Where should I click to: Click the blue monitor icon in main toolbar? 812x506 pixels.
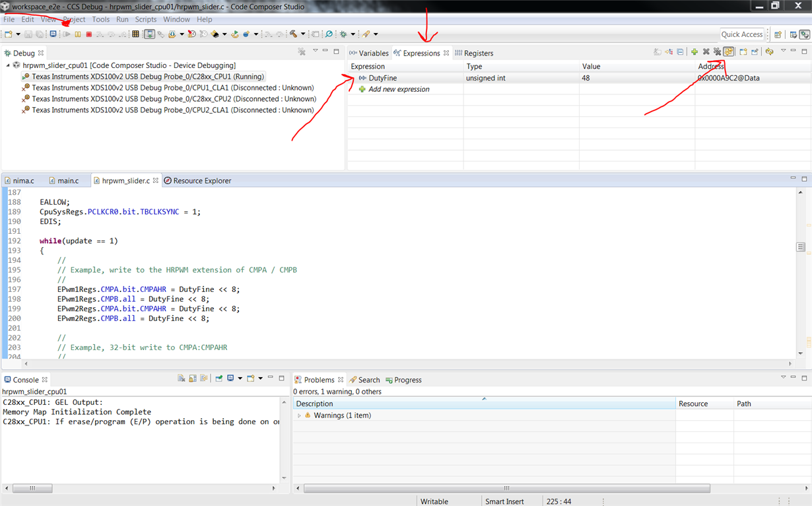[x=53, y=34]
